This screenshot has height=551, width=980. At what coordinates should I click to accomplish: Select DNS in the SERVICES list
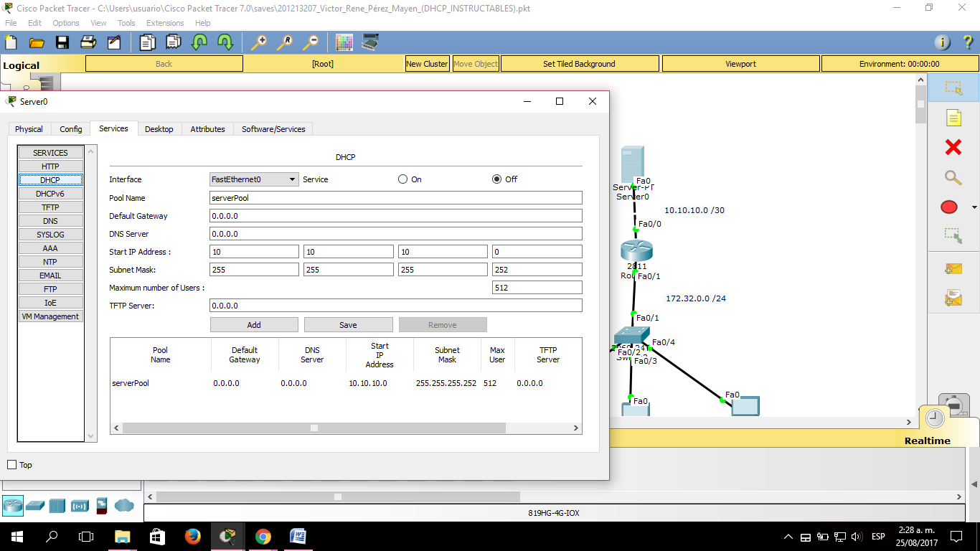tap(50, 220)
